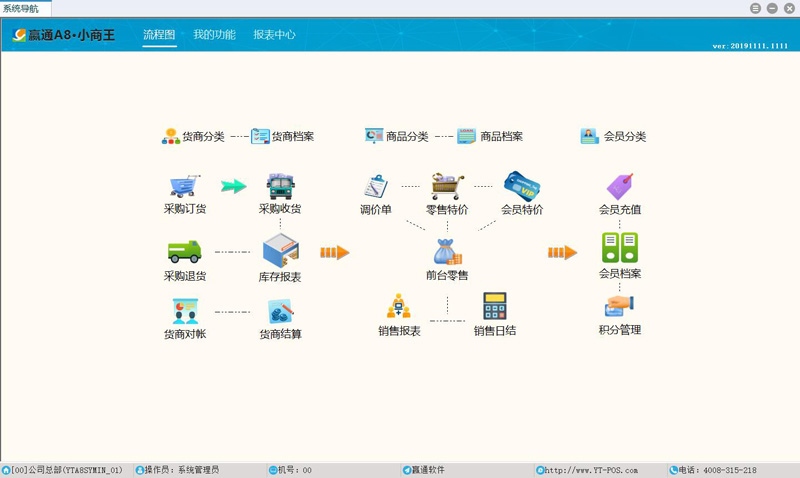Open the 库存报表 warehouse icon
The height and width of the screenshot is (478, 800).
[280, 252]
